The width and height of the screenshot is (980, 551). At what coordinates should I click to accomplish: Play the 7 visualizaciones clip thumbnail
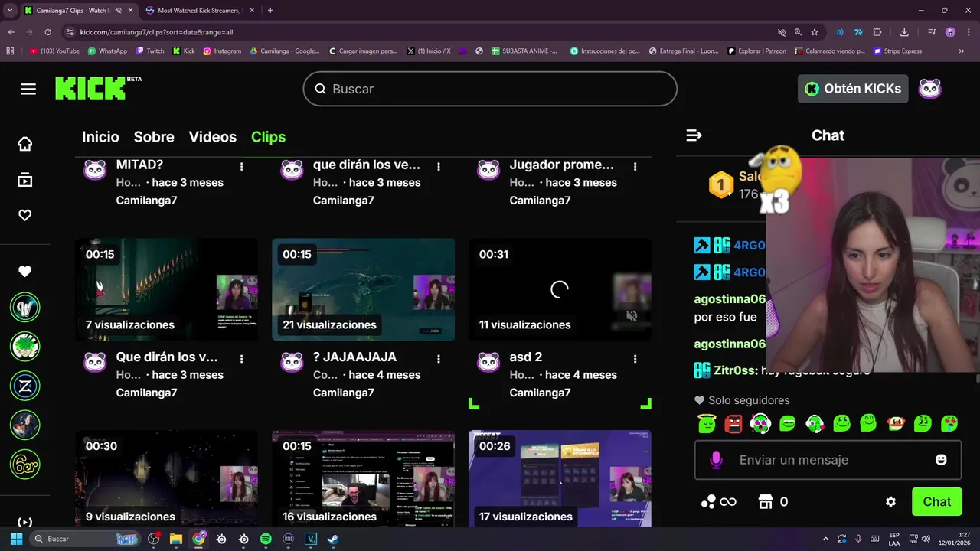click(166, 289)
